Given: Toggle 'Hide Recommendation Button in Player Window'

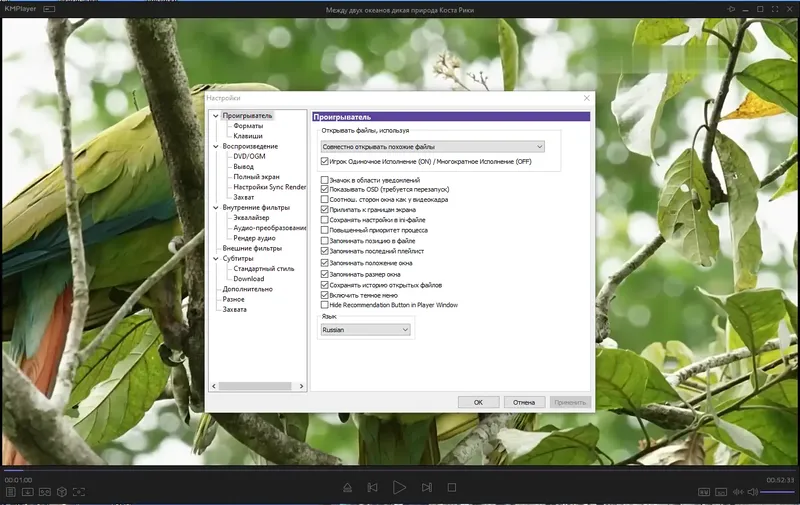Looking at the screenshot, I should (x=324, y=305).
